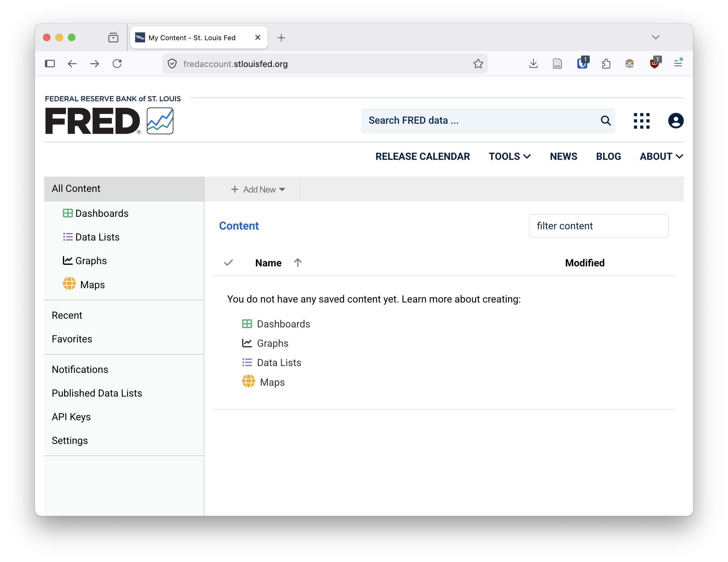This screenshot has width=728, height=562.
Task: Select Data Lists in the sidebar
Action: click(x=91, y=237)
